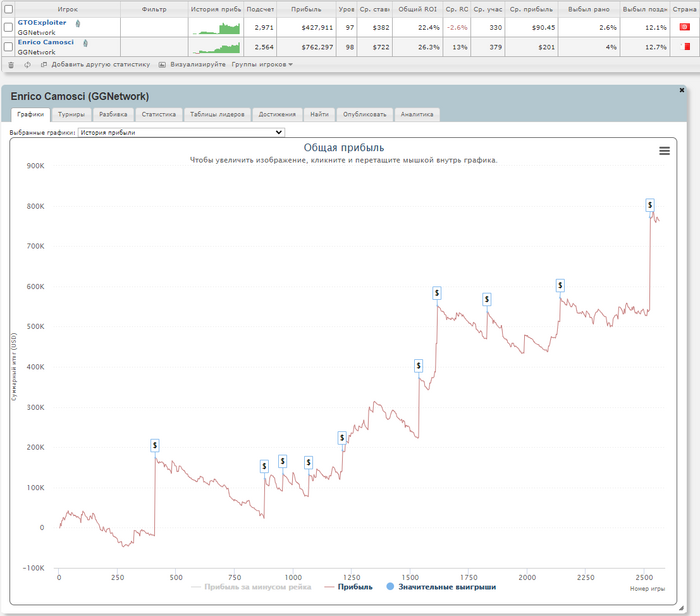Sort by the Ср. прибыль column header
The width and height of the screenshot is (700, 616).
point(531,9)
